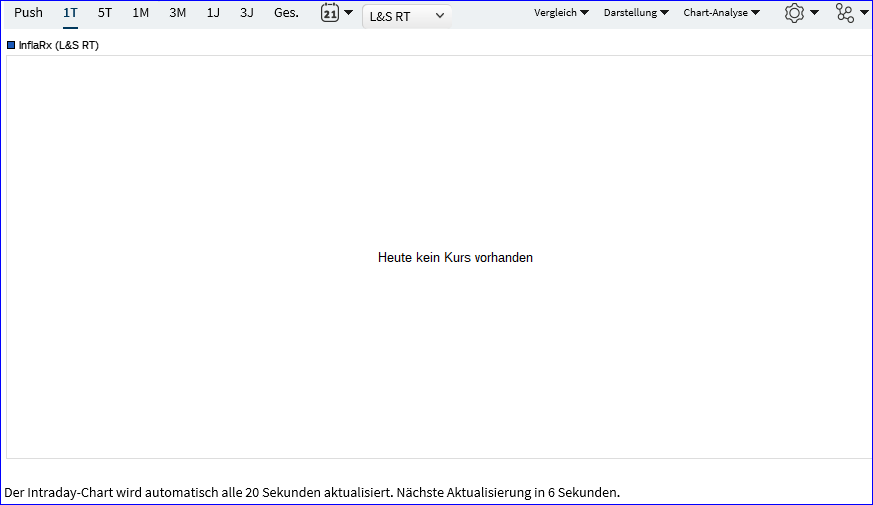Select the 1J one-year timeframe

[213, 13]
